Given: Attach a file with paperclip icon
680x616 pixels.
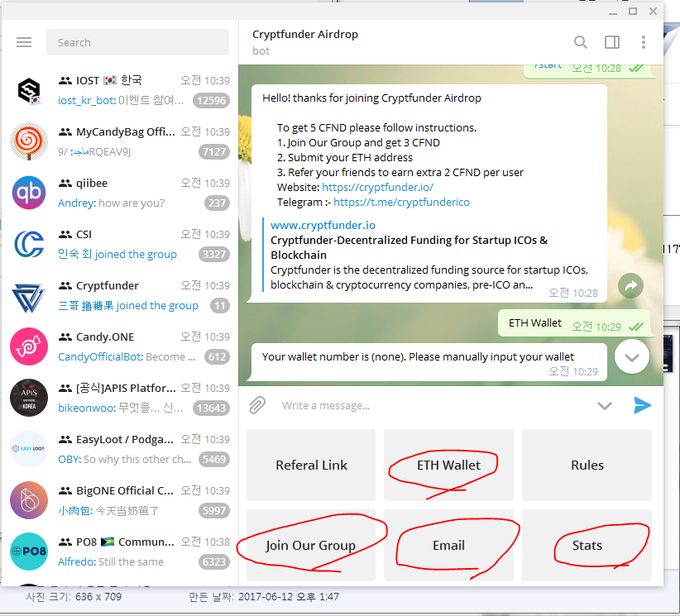Looking at the screenshot, I should click(257, 405).
